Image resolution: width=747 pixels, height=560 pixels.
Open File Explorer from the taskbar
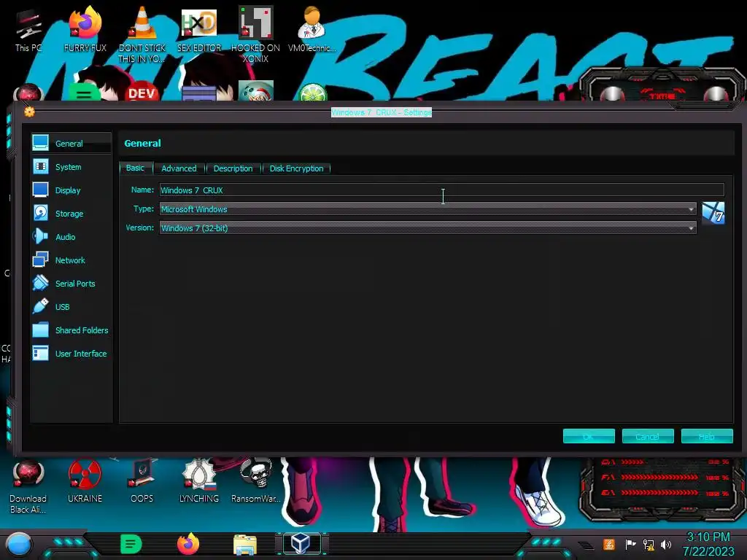(x=245, y=545)
